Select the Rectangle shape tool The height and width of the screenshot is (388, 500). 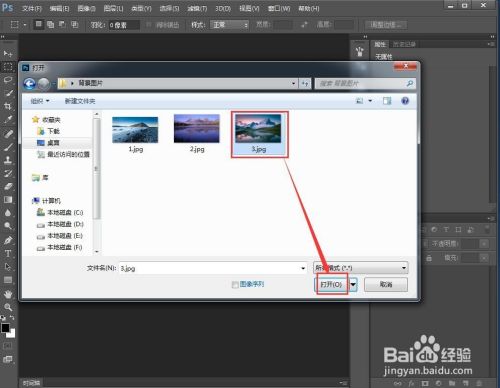(x=8, y=280)
